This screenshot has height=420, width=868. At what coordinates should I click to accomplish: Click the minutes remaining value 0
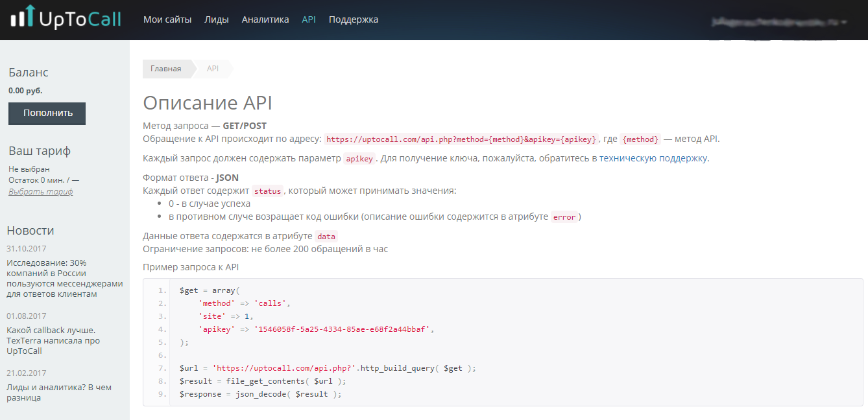43,180
